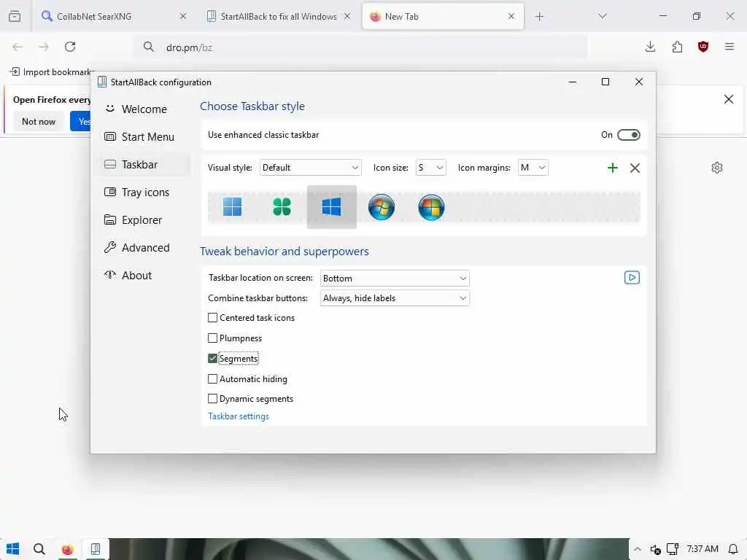Reload the current Firefox page

pos(70,47)
